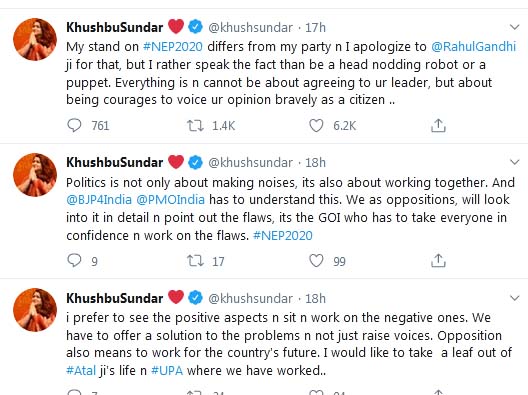Retweet the tweet with 17 retweets
Image resolution: width=528 pixels, height=395 pixels.
point(195,261)
